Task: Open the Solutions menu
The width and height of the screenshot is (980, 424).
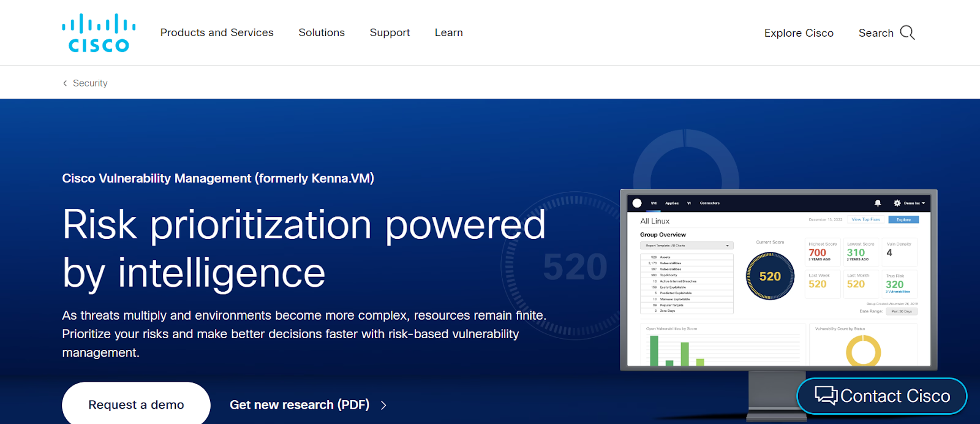Action: click(x=322, y=32)
